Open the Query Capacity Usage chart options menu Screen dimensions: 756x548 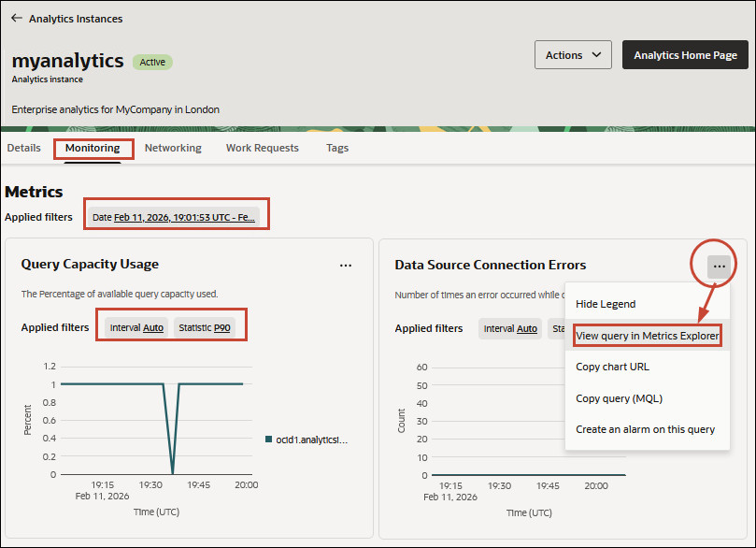click(346, 266)
